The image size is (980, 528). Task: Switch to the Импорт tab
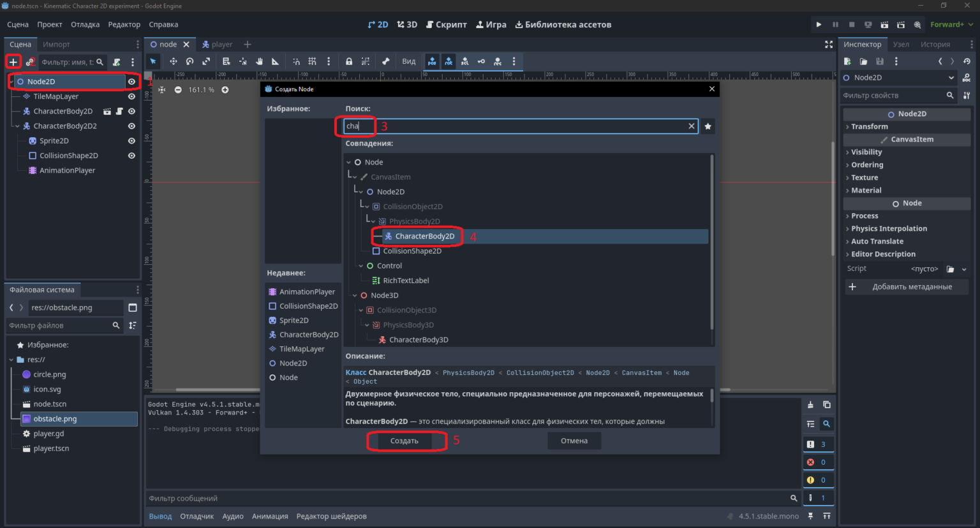[56, 44]
